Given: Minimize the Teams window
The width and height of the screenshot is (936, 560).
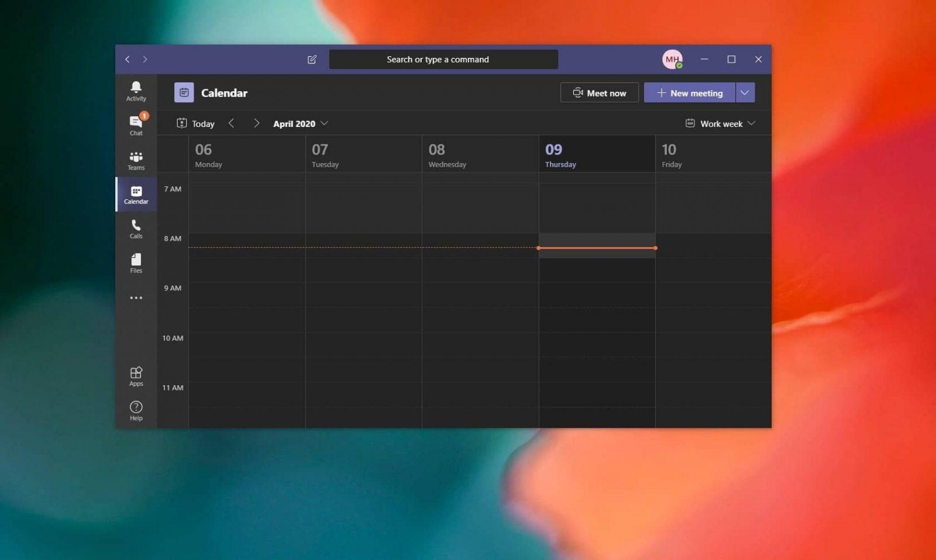Looking at the screenshot, I should pyautogui.click(x=704, y=59).
